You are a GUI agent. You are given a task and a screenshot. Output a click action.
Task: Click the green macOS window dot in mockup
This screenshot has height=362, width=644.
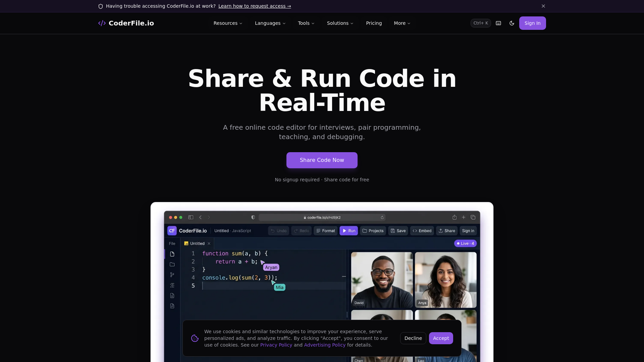coord(181,218)
